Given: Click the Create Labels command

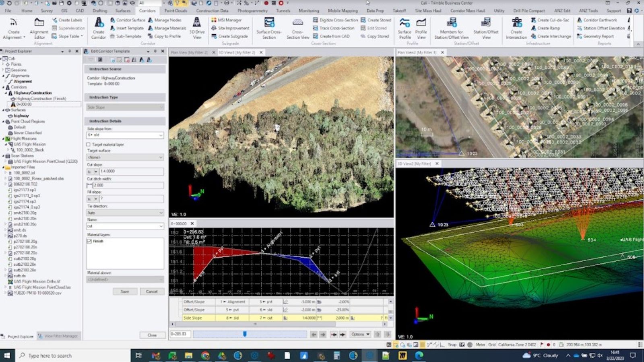Looking at the screenshot, I should click(x=67, y=20).
